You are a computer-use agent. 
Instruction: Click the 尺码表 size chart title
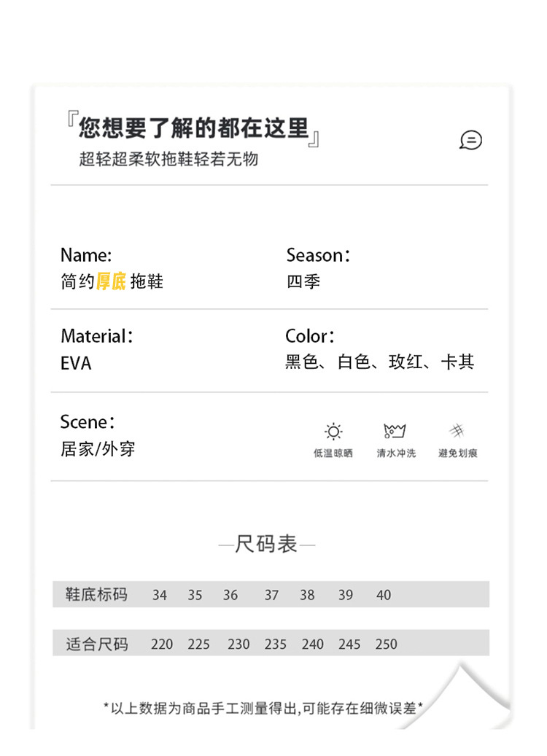266,545
